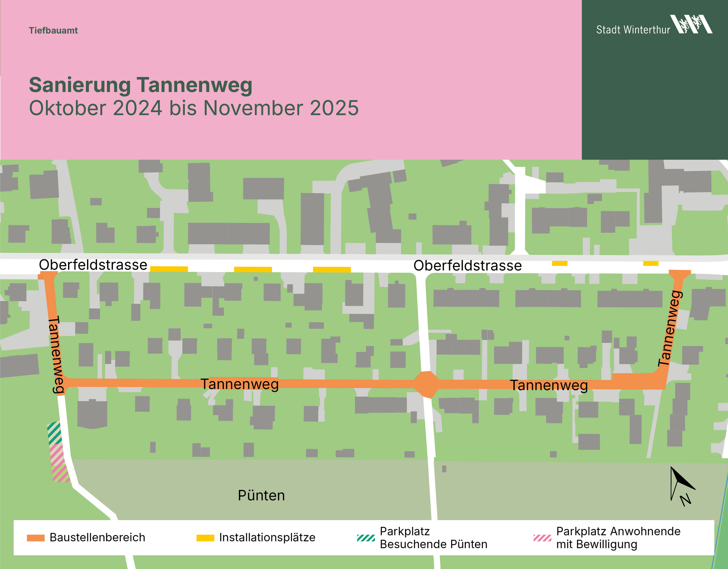This screenshot has height=569, width=728.
Task: Click the Tiefbauamt label
Action: click(53, 31)
